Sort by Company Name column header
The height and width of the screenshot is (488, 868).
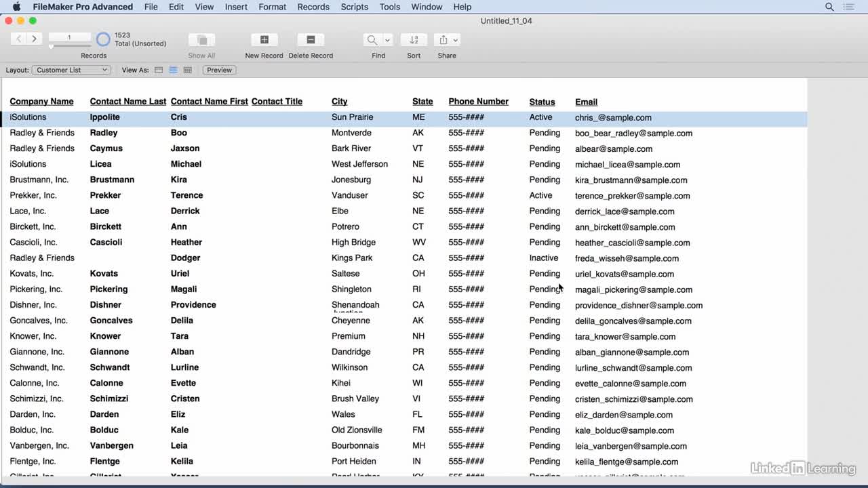coord(41,102)
